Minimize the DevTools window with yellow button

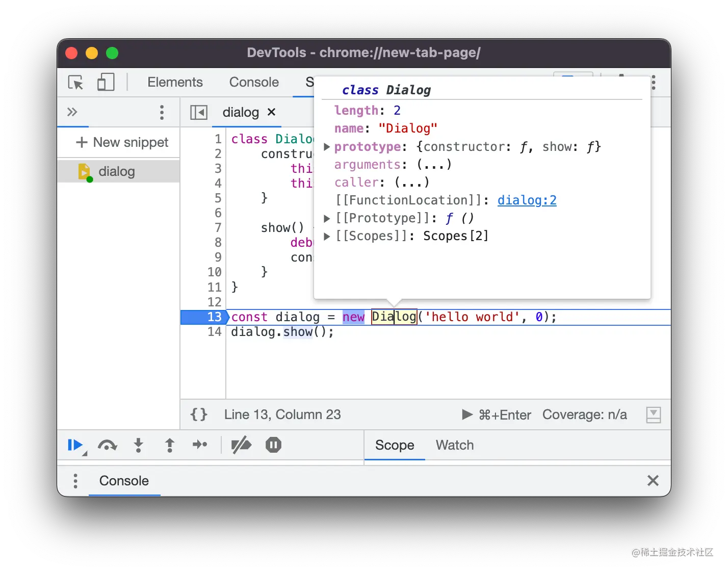[x=92, y=53]
